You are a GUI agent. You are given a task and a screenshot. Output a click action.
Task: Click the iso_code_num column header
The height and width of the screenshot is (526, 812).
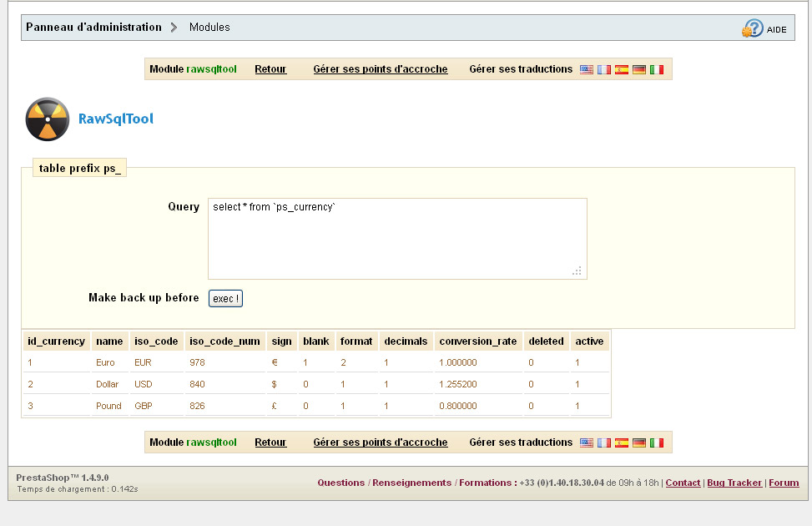click(224, 341)
